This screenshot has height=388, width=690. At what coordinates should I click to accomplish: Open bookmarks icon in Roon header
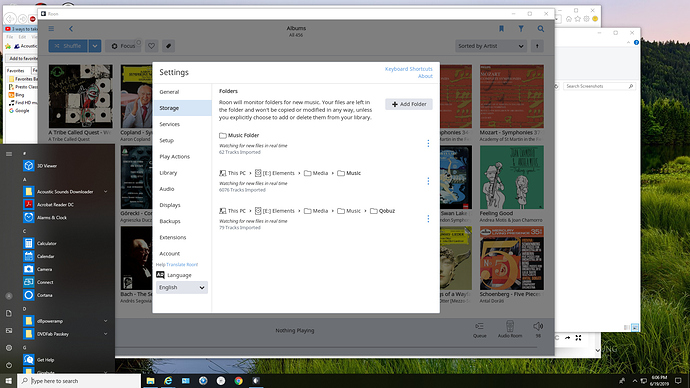tap(501, 29)
